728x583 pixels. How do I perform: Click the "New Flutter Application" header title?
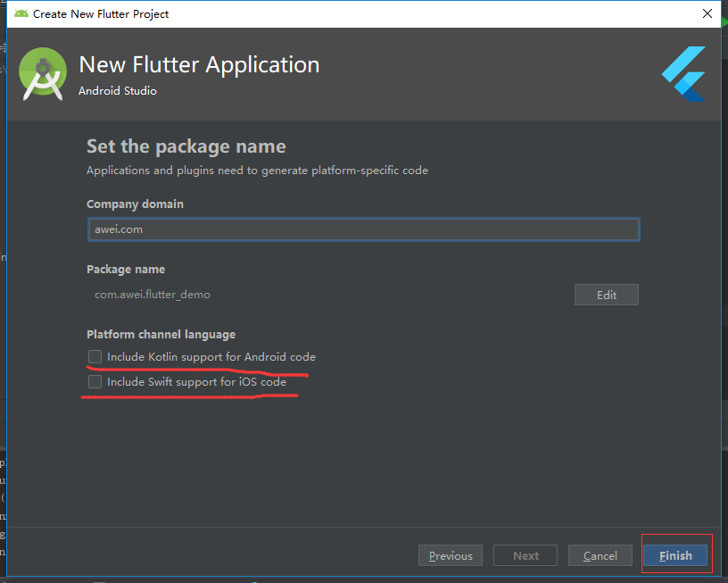(x=199, y=65)
